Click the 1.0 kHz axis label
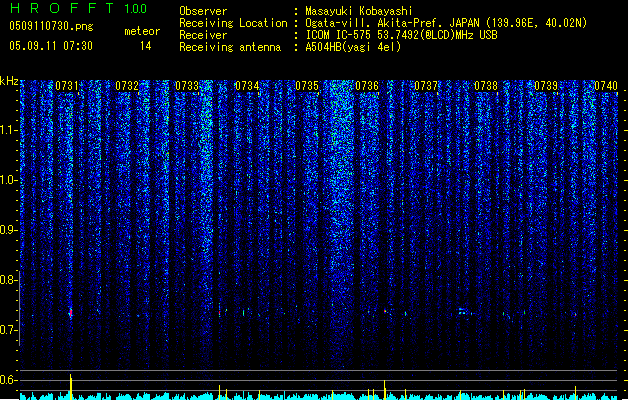 click(7, 180)
